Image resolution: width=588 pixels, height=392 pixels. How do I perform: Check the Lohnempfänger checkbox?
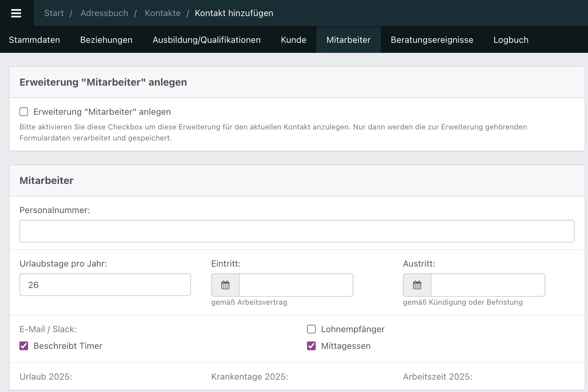(x=311, y=329)
